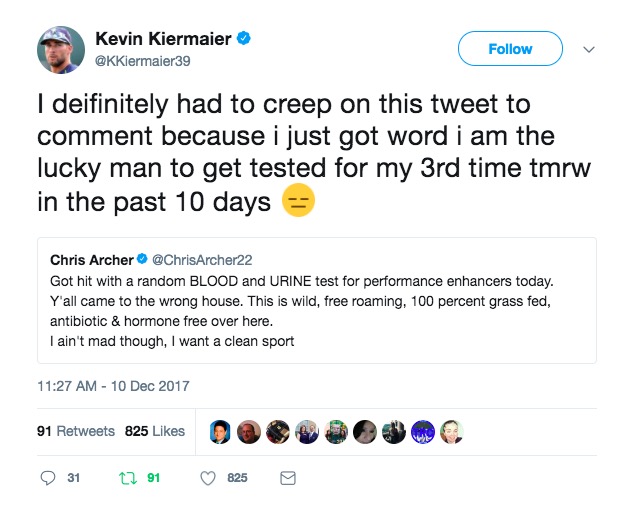Click the direct message envelope icon
Screen dimensions: 632x505
(288, 478)
